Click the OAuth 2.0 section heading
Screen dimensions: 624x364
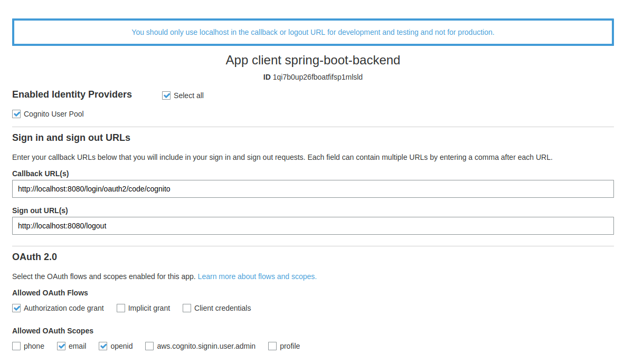click(x=35, y=257)
